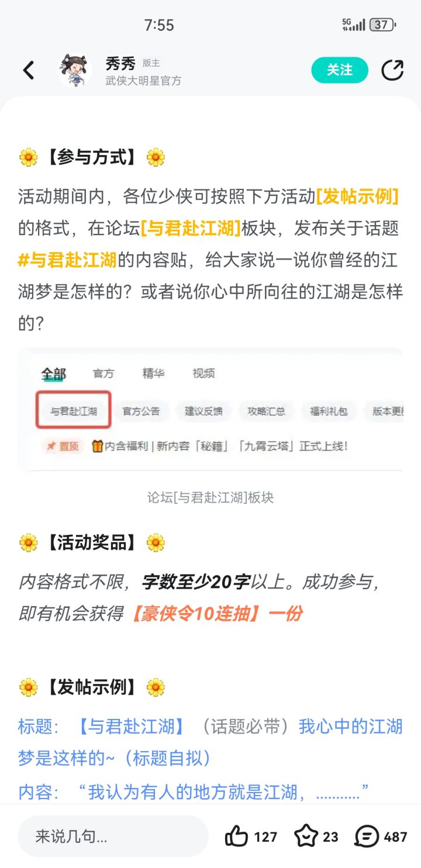Tap 秀秀's avatar picture
This screenshot has height=868, width=421.
pos(75,71)
